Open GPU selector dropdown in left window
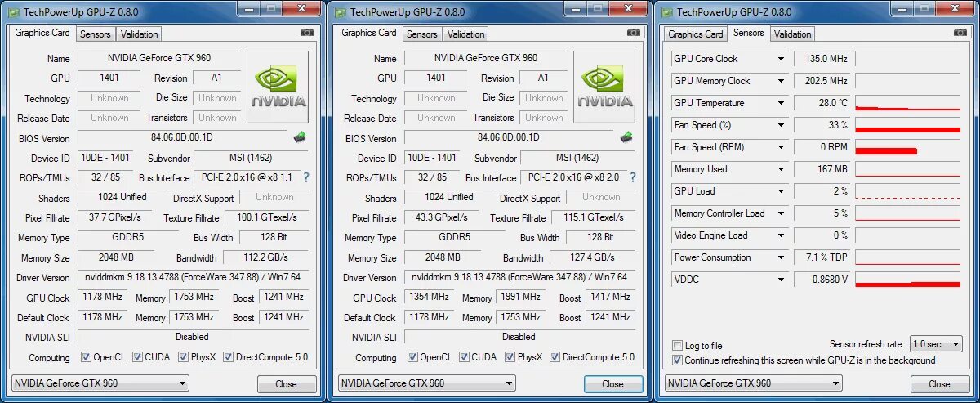This screenshot has height=403, width=980. (x=100, y=383)
